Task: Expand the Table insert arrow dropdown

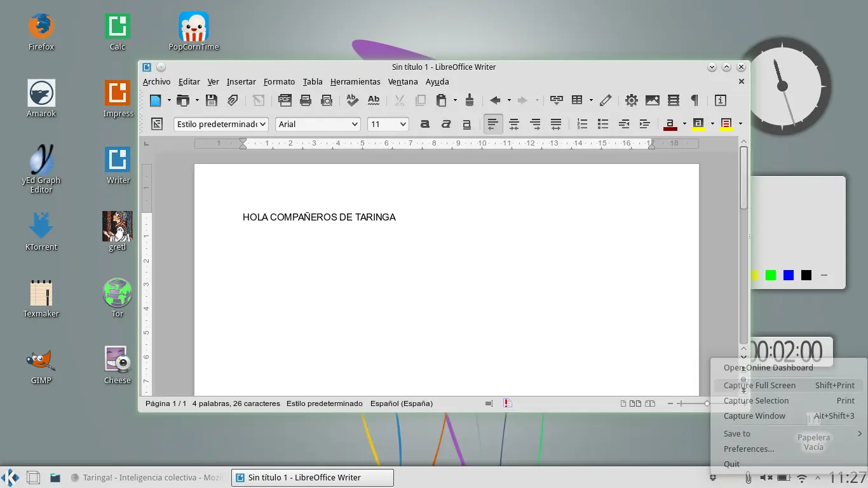Action: [x=591, y=100]
